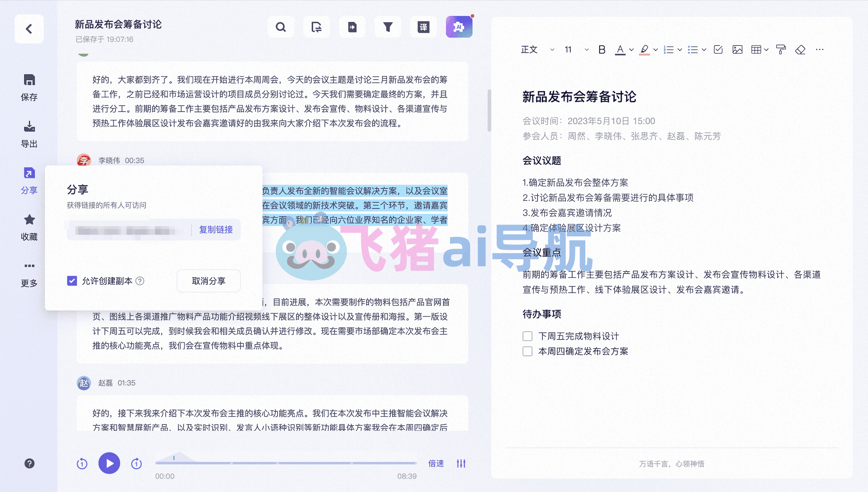Screen dimensions: 868x492
Task: Click the 参会人员 attendees line
Action: (x=621, y=136)
